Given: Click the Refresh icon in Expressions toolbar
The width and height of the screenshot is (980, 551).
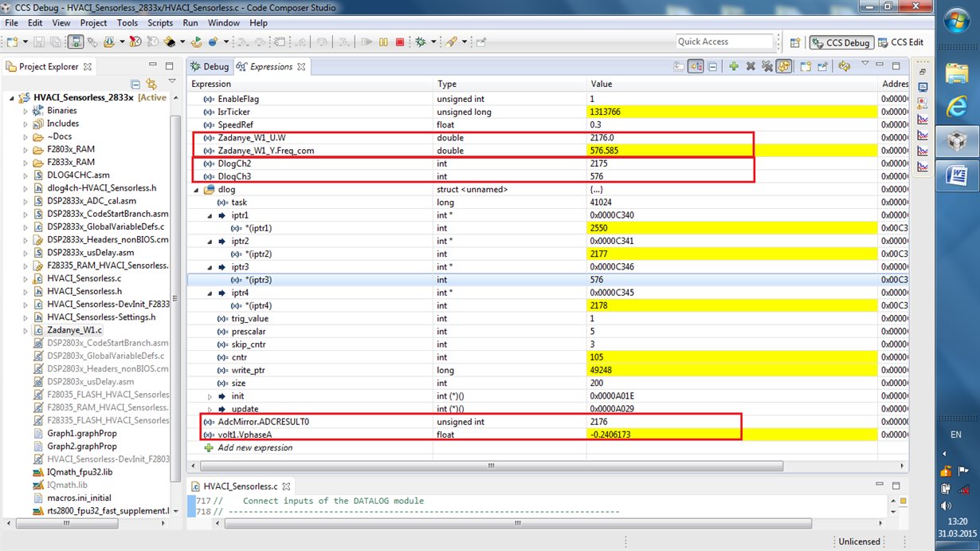Looking at the screenshot, I should click(x=845, y=66).
